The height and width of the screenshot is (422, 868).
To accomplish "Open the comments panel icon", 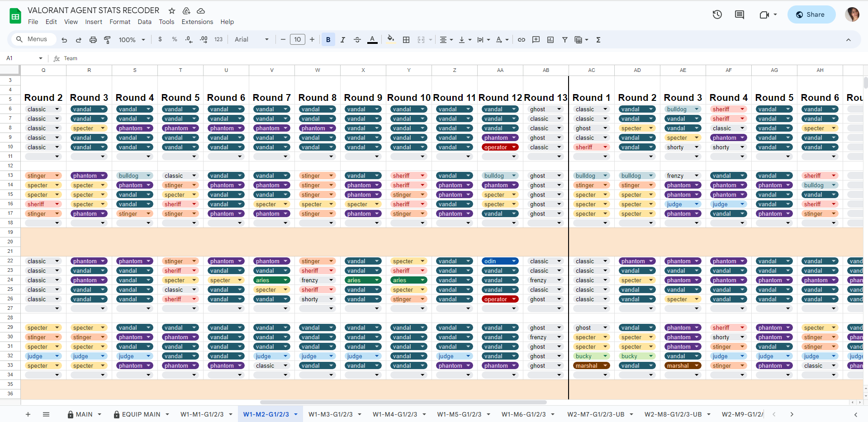I will click(x=740, y=14).
